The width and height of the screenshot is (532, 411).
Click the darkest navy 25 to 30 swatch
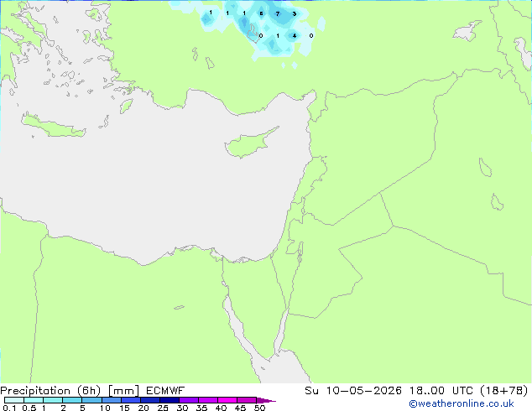point(170,400)
